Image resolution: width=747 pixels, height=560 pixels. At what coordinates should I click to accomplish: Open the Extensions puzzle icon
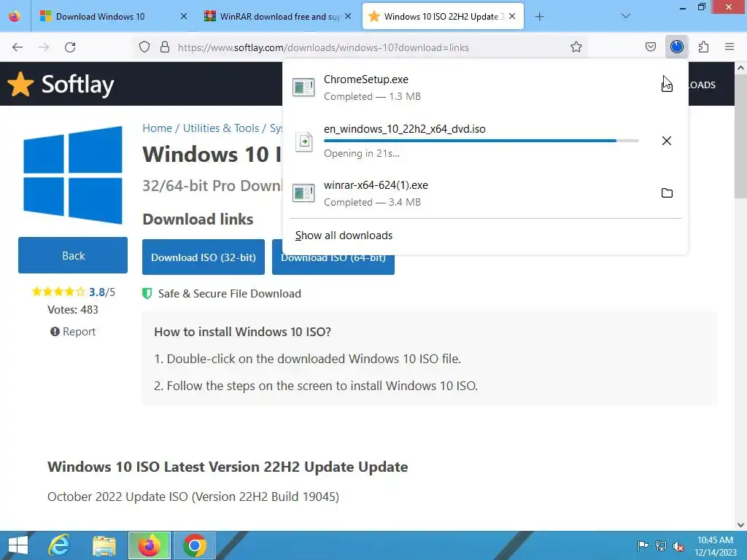pos(703,47)
